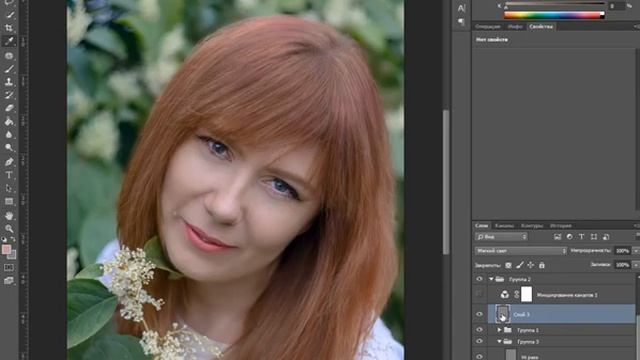Filter layers by smart objects icon
This screenshot has height=360, width=640.
(606, 237)
